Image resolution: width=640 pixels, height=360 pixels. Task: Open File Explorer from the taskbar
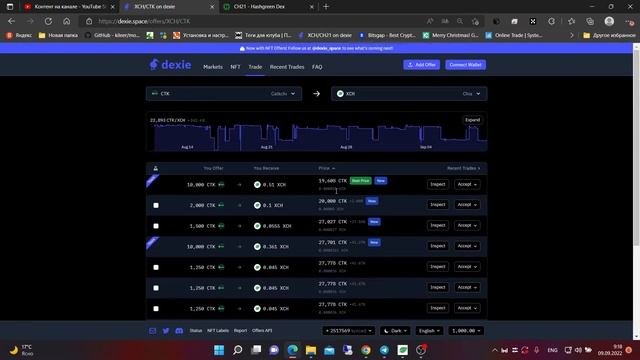[311, 350]
